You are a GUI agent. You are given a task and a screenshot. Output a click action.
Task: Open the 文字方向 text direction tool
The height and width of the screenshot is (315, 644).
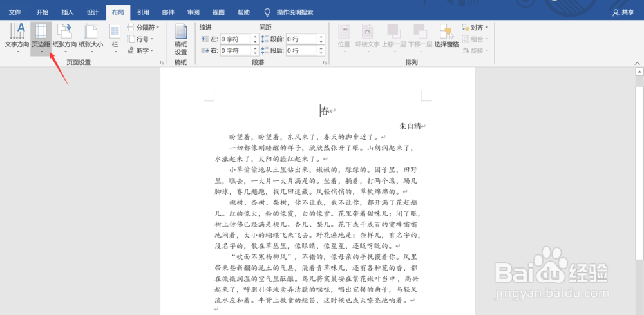point(17,39)
